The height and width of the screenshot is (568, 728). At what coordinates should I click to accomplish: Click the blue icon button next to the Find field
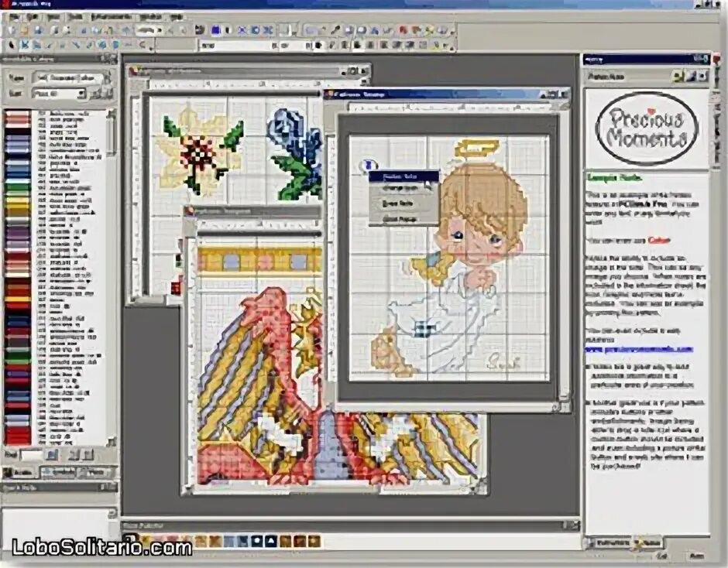click(53, 454)
